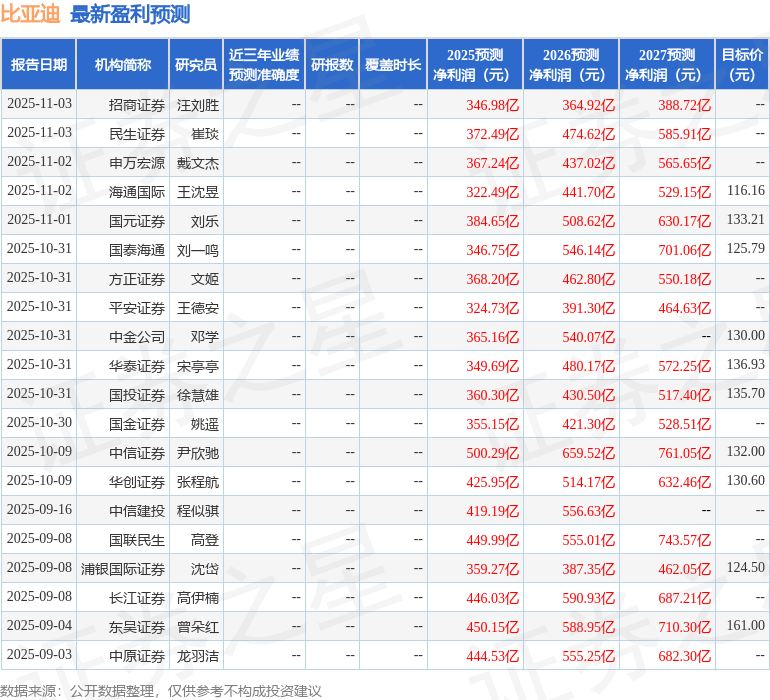Click institution name 国元证券

[137, 221]
